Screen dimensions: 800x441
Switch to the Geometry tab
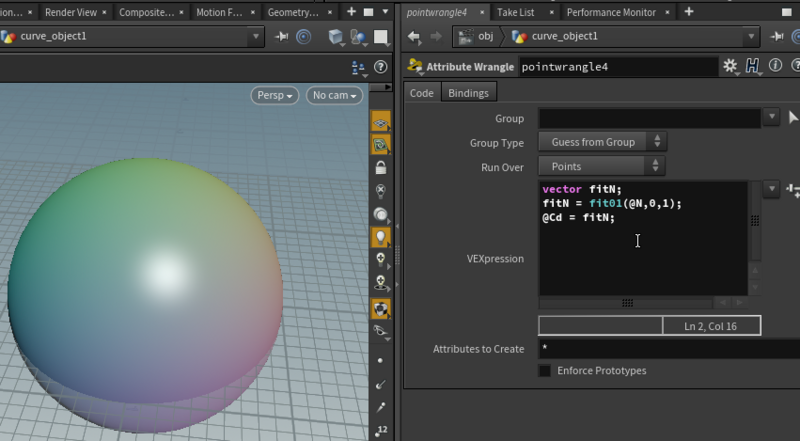tap(293, 12)
